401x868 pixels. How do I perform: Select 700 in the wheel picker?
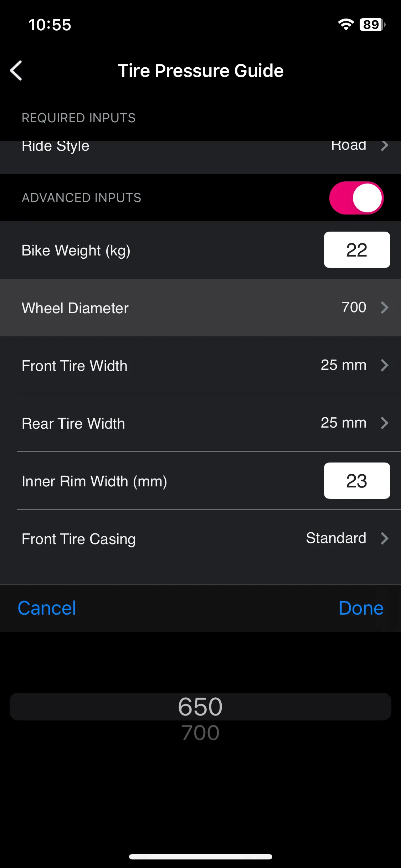click(200, 733)
